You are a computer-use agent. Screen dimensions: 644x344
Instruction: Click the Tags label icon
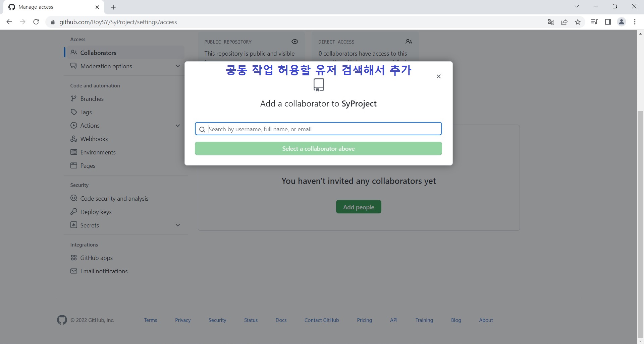pyautogui.click(x=74, y=112)
